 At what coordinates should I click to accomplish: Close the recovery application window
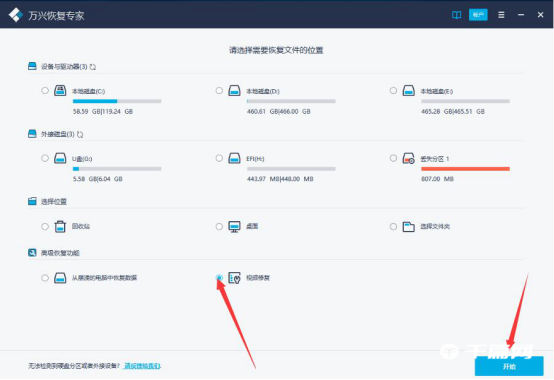540,15
